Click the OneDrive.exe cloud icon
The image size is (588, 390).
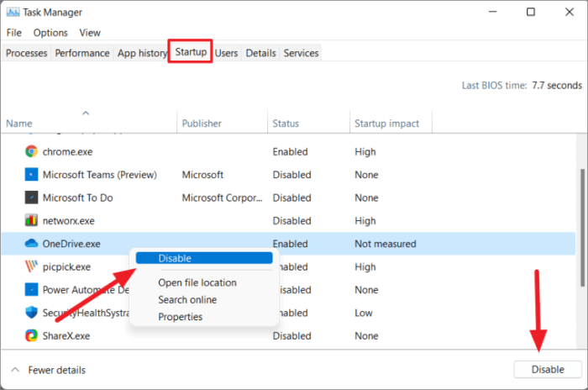[x=32, y=244]
